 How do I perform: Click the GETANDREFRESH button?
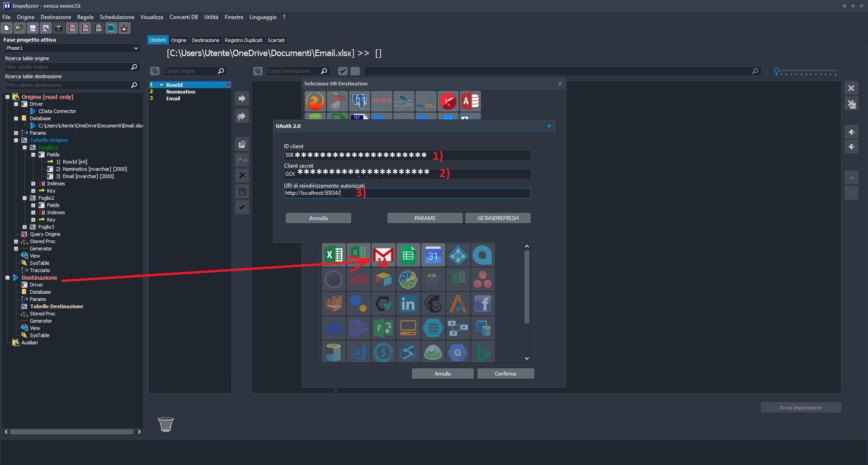498,218
